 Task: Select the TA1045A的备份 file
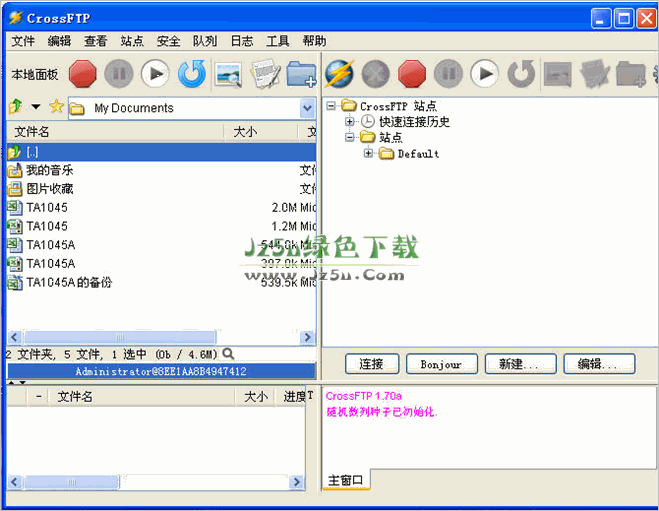click(161, 282)
